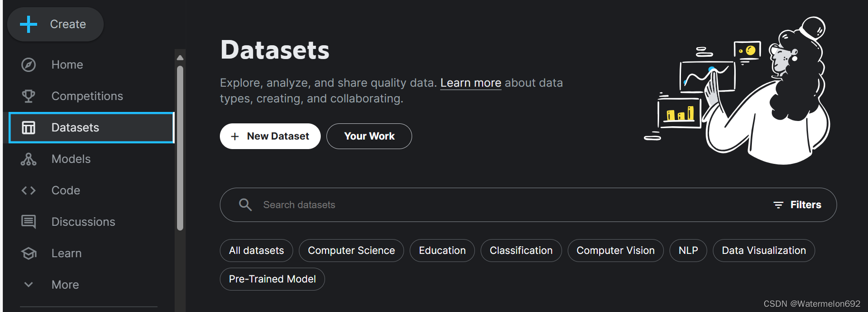The height and width of the screenshot is (312, 868).
Task: Select the Pre-Trained Model filter chip
Action: point(272,279)
